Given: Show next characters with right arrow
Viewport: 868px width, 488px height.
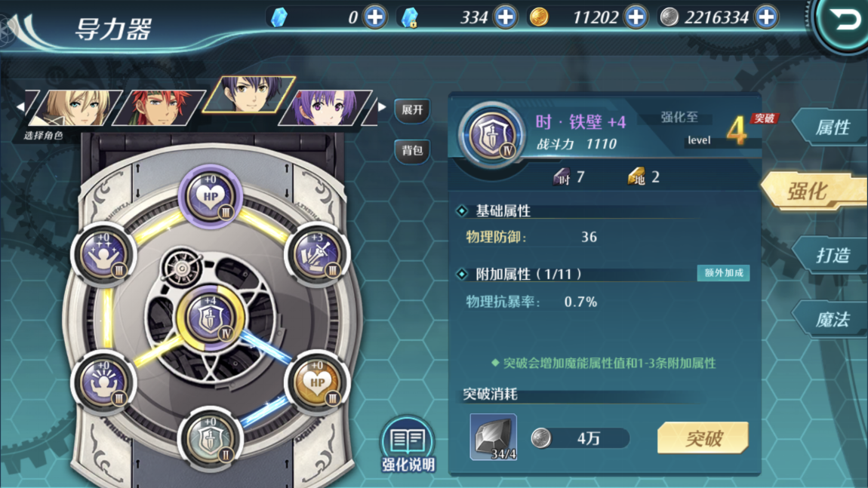Looking at the screenshot, I should 382,107.
